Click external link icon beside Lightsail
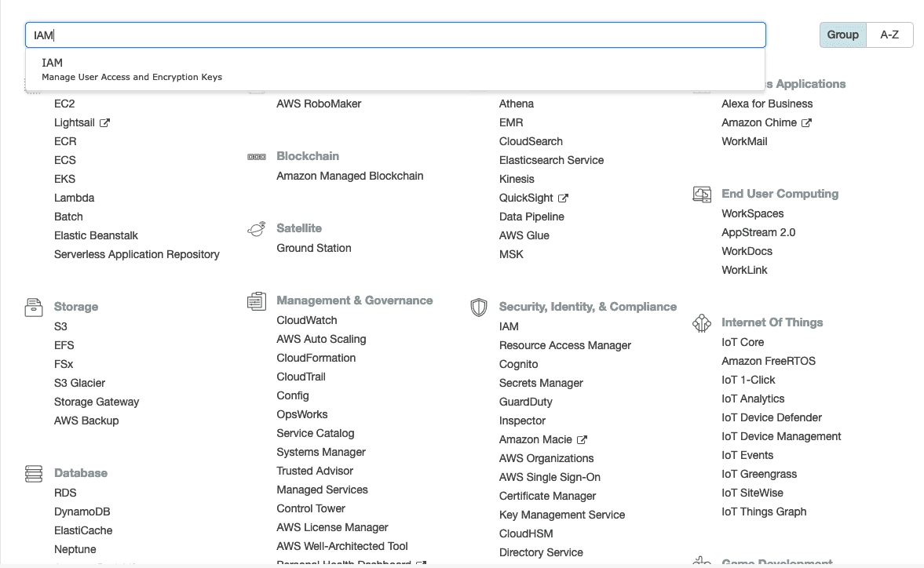924x568 pixels. pos(104,123)
